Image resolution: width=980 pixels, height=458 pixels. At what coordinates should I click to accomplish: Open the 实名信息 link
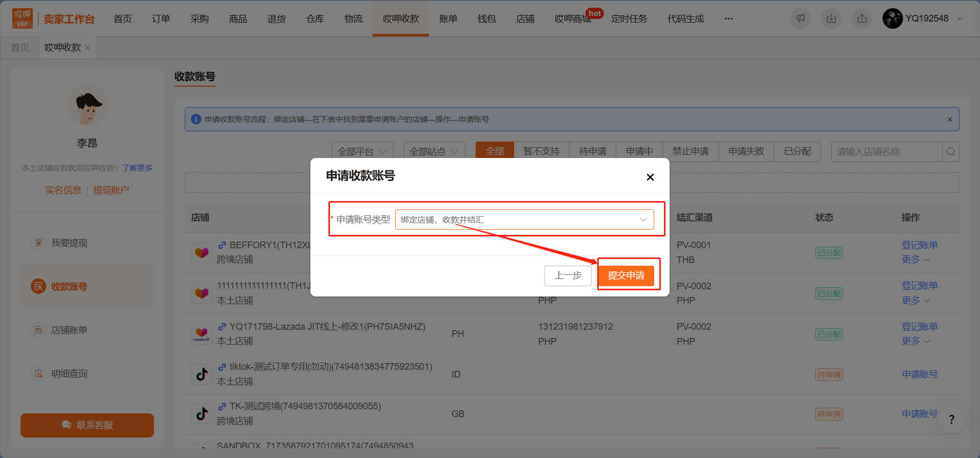63,190
